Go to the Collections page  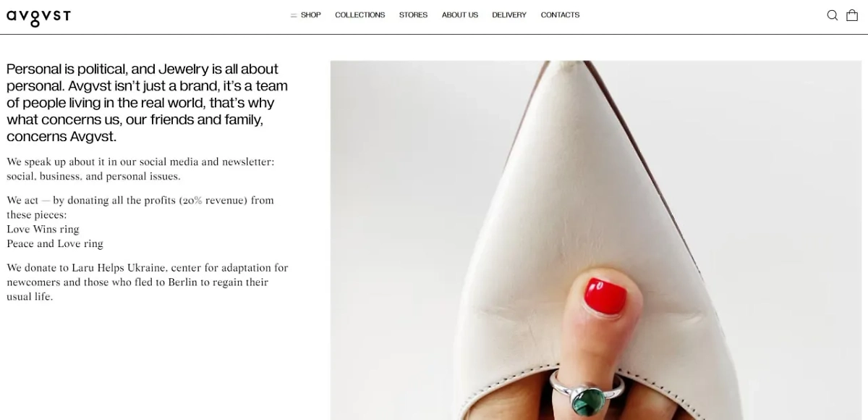coord(359,15)
